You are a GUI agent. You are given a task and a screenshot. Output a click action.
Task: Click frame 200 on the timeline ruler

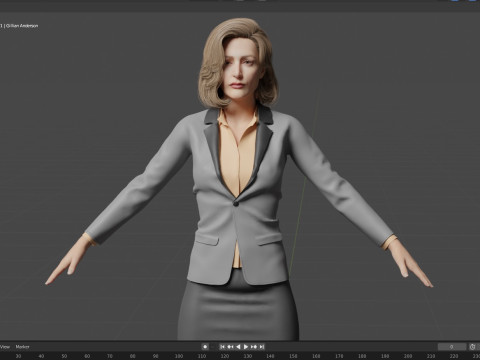point(408,356)
